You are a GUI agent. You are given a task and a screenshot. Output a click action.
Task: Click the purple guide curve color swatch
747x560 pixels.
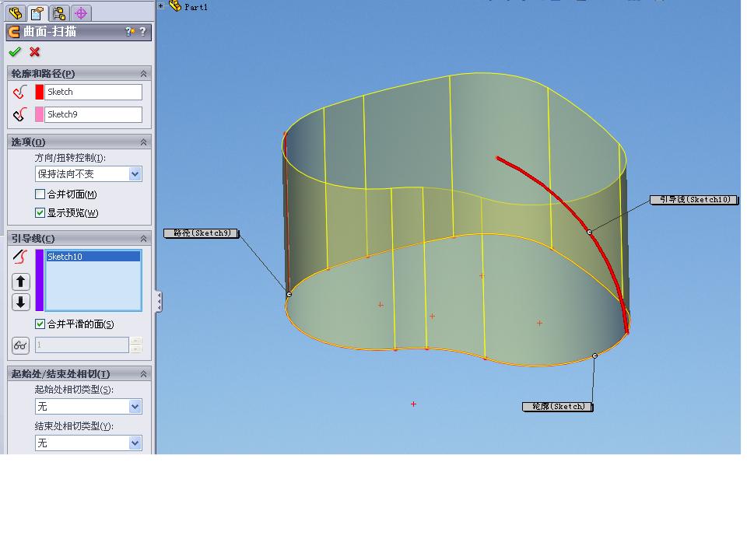40,280
